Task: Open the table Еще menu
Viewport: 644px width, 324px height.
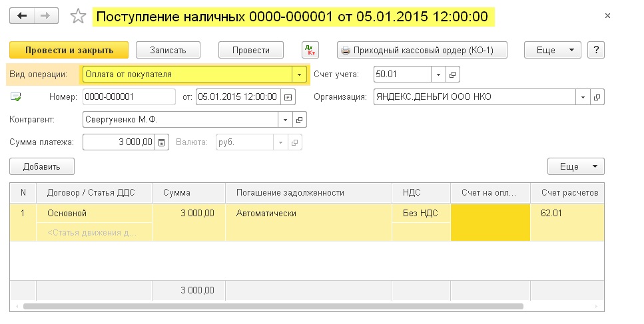Action: click(x=576, y=166)
